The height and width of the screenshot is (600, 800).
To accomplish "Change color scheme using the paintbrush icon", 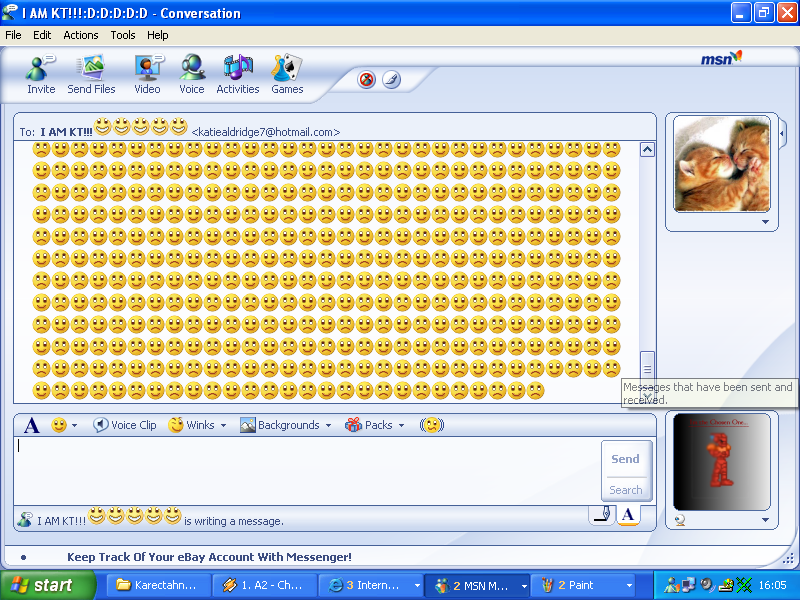I will 391,80.
